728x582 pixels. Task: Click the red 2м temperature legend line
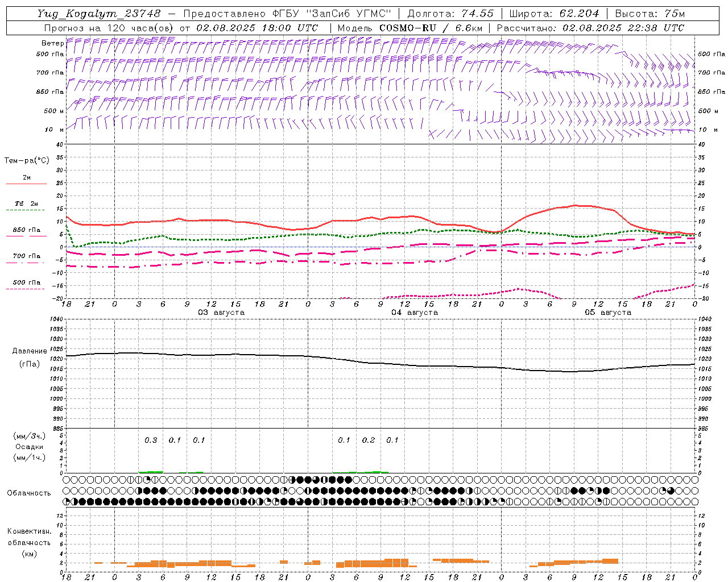26,184
